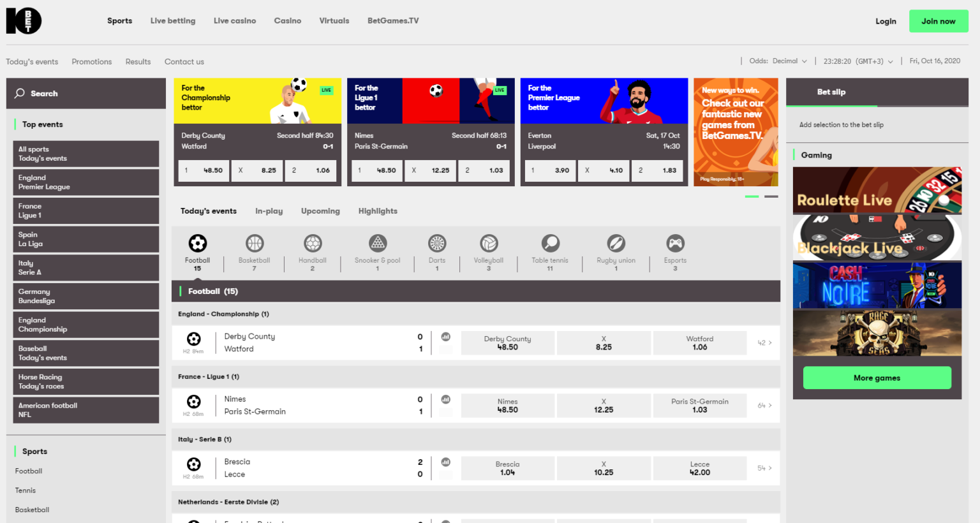The image size is (980, 523).
Task: Open stats icon for Nimes match
Action: point(446,399)
